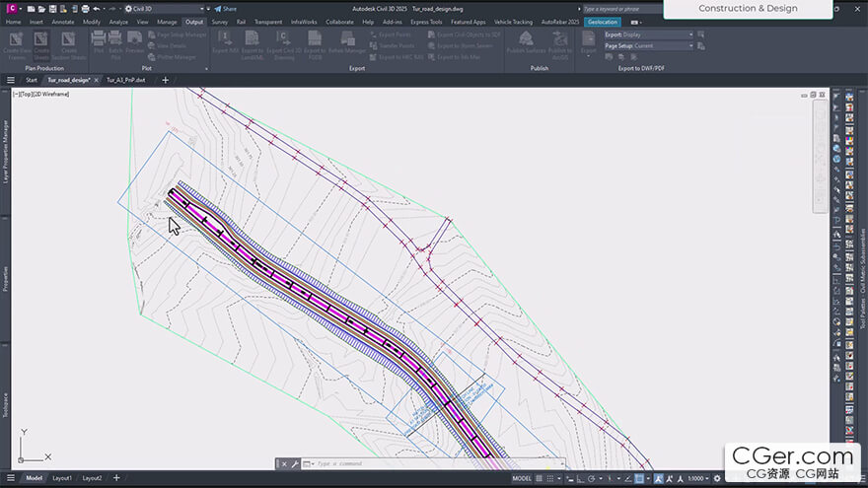Switch to the Tur_A3_PnP.dwt file tab
The height and width of the screenshot is (488, 868).
coord(125,80)
